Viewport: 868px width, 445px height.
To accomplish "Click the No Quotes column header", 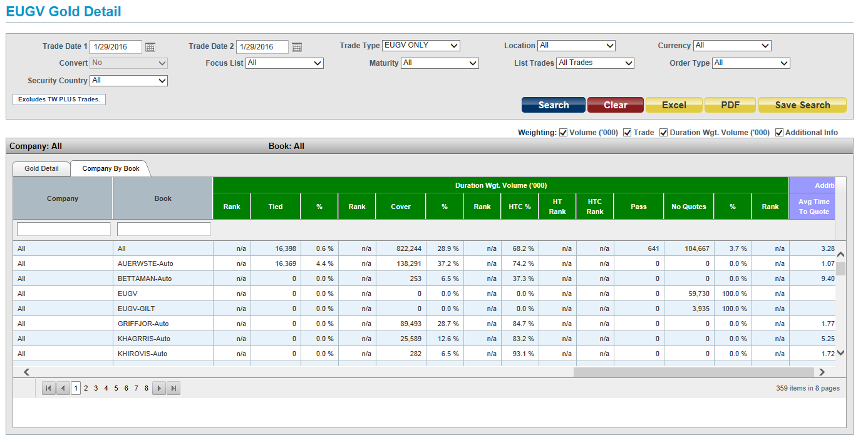I will coord(689,207).
